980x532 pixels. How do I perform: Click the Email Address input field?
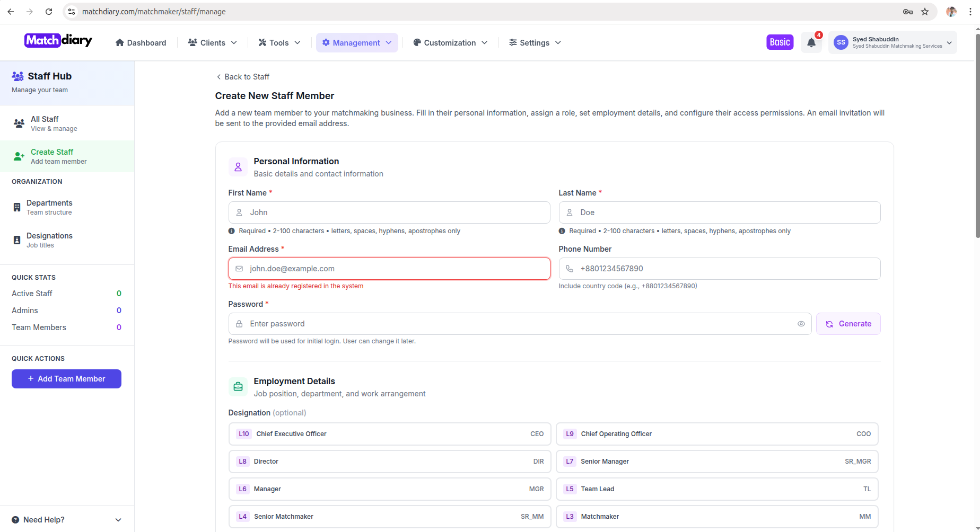[x=389, y=269]
